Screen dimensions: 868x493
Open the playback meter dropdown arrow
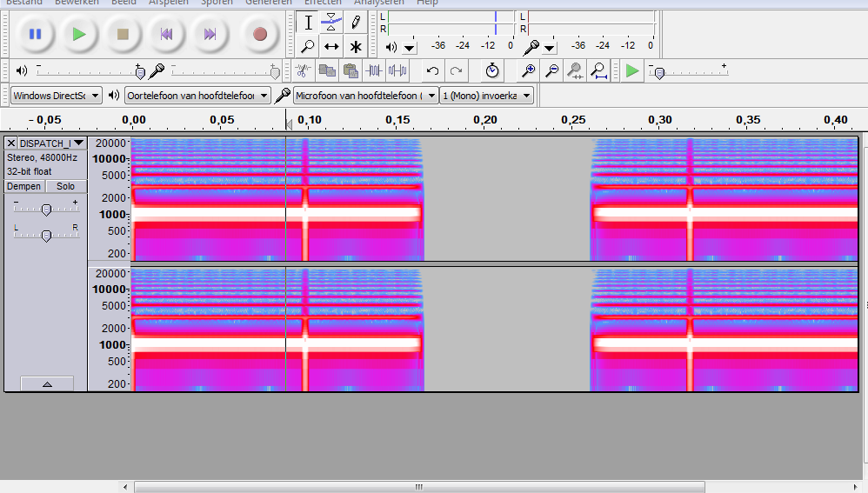pos(409,48)
